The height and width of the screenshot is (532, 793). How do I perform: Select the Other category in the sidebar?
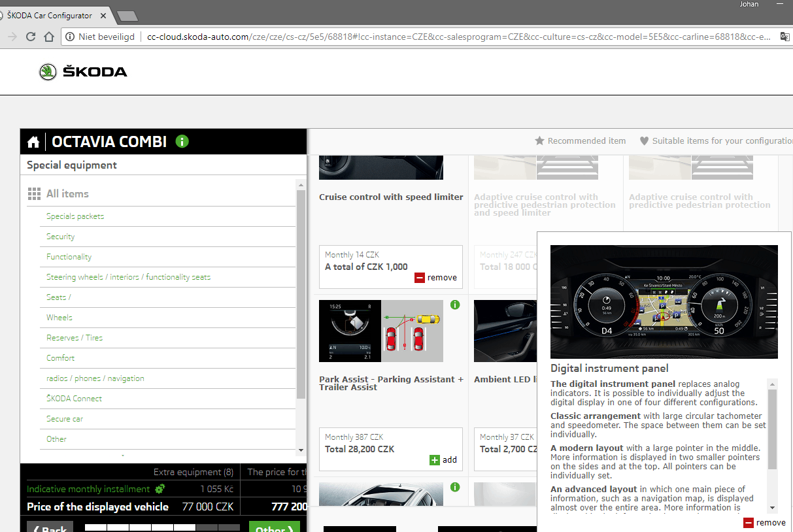point(57,439)
